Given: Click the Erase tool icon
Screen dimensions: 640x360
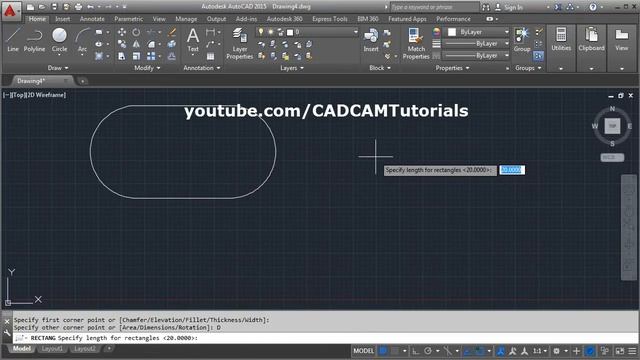Looking at the screenshot, I should click(172, 32).
